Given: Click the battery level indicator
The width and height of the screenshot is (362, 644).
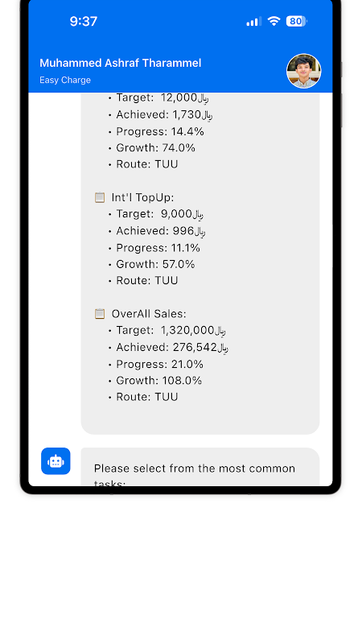Looking at the screenshot, I should point(296,22).
